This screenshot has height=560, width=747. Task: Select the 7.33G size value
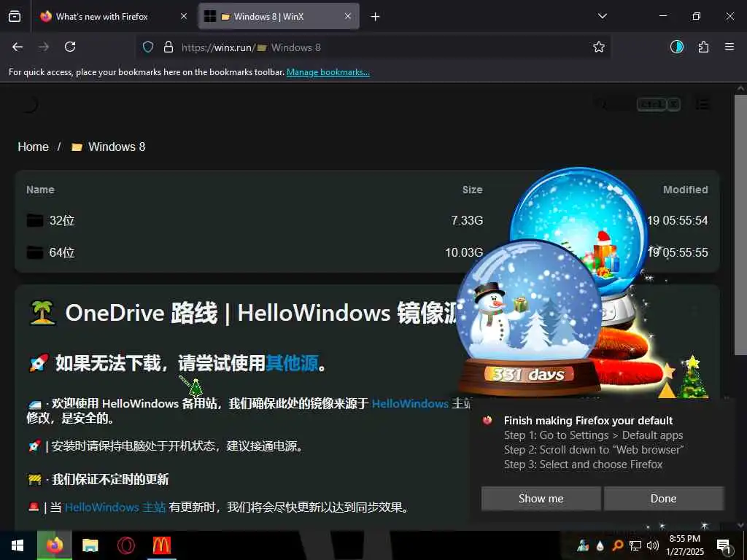coord(467,220)
